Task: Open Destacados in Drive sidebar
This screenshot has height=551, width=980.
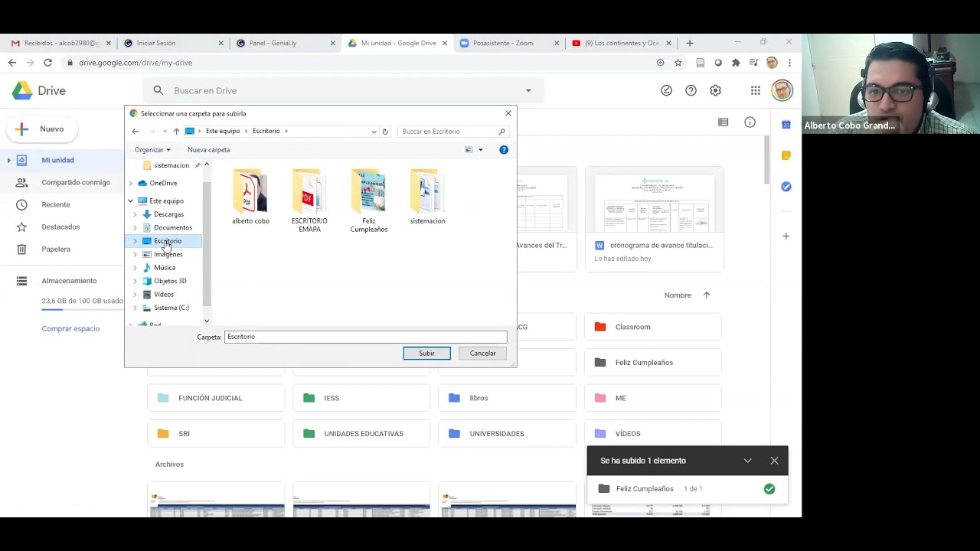Action: click(x=62, y=227)
